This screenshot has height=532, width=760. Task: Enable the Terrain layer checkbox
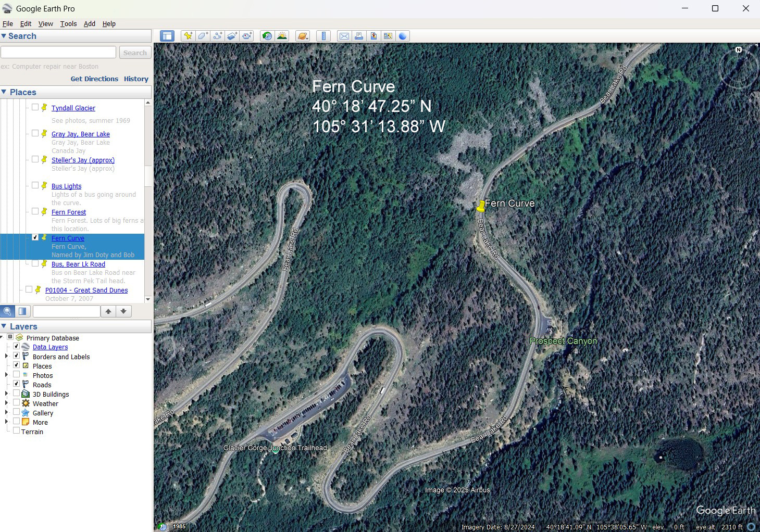coord(17,431)
